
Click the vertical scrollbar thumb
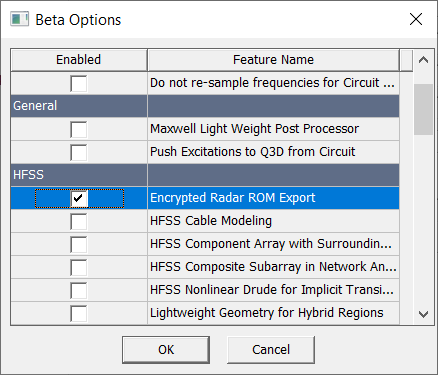pos(423,110)
